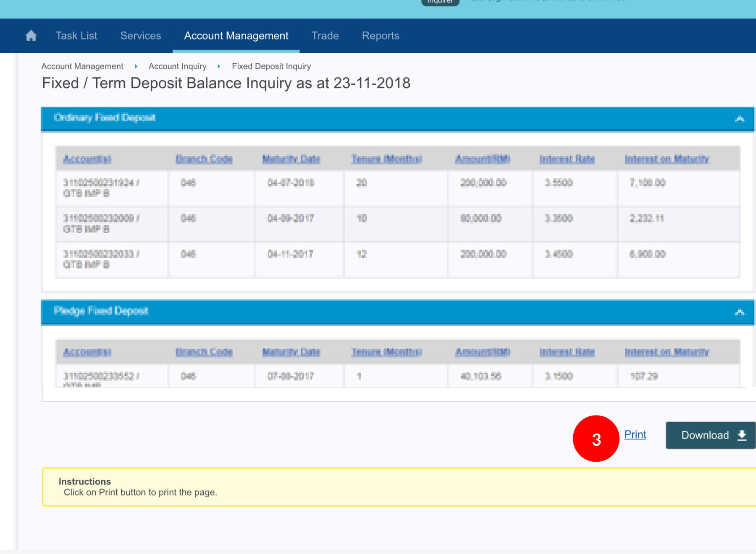Open the Task List menu
Screen dimensions: 756x554
(76, 36)
